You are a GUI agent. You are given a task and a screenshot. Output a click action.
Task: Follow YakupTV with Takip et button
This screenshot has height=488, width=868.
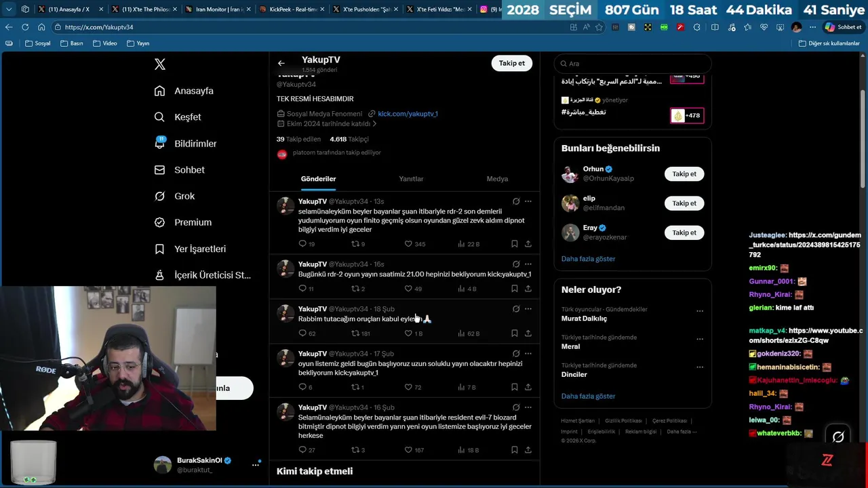point(512,63)
